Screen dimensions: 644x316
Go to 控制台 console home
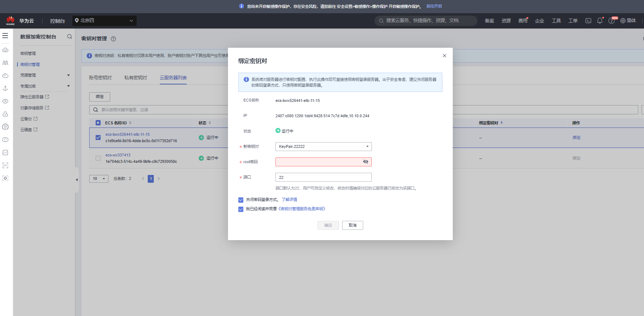point(57,21)
